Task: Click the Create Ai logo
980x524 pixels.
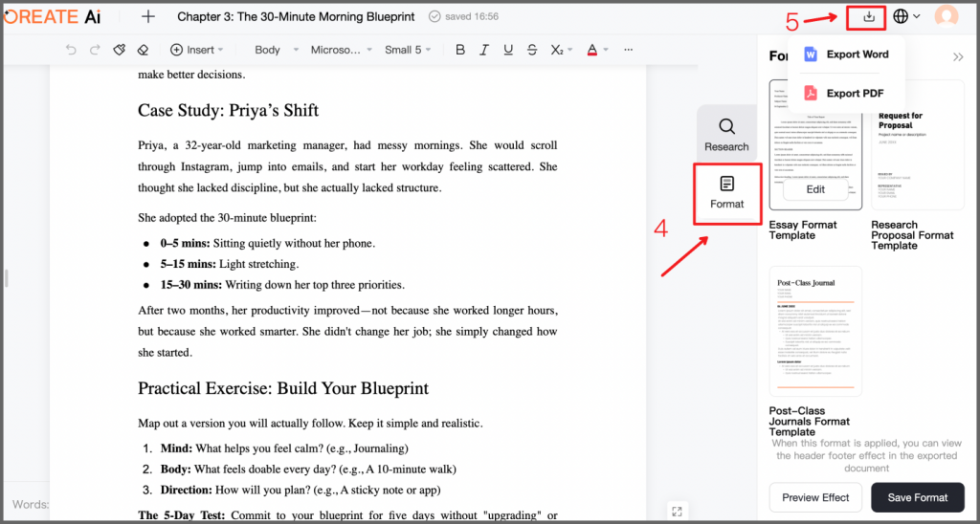Action: pos(52,17)
